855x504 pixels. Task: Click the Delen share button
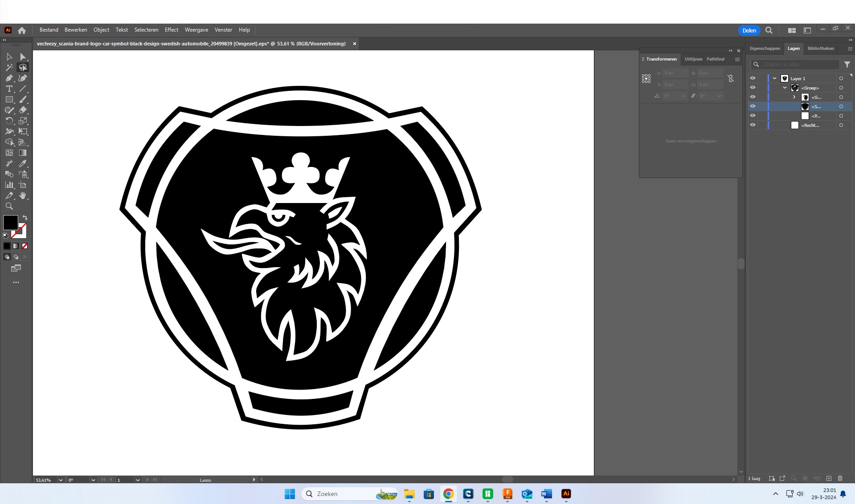coord(749,30)
